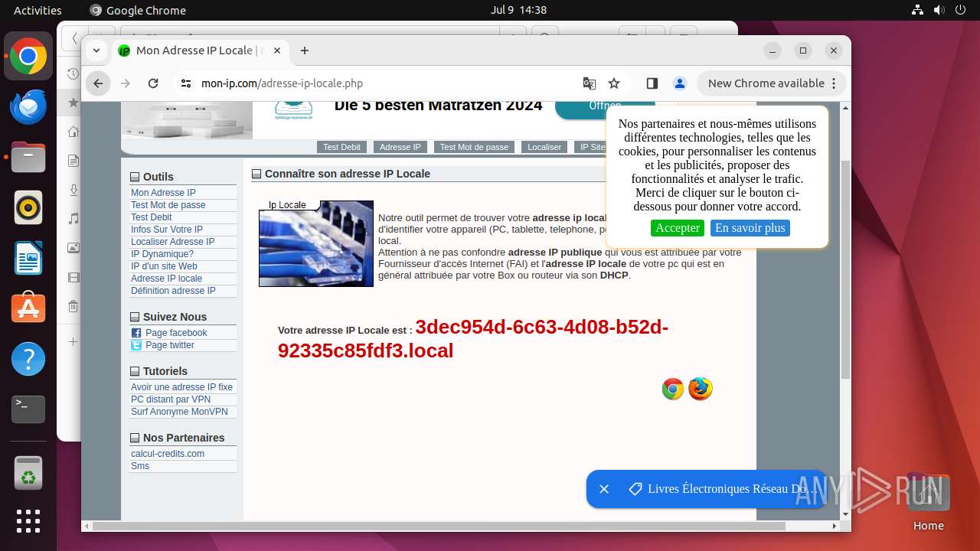This screenshot has width=980, height=551.
Task: Open the Sms partner link
Action: tap(140, 466)
